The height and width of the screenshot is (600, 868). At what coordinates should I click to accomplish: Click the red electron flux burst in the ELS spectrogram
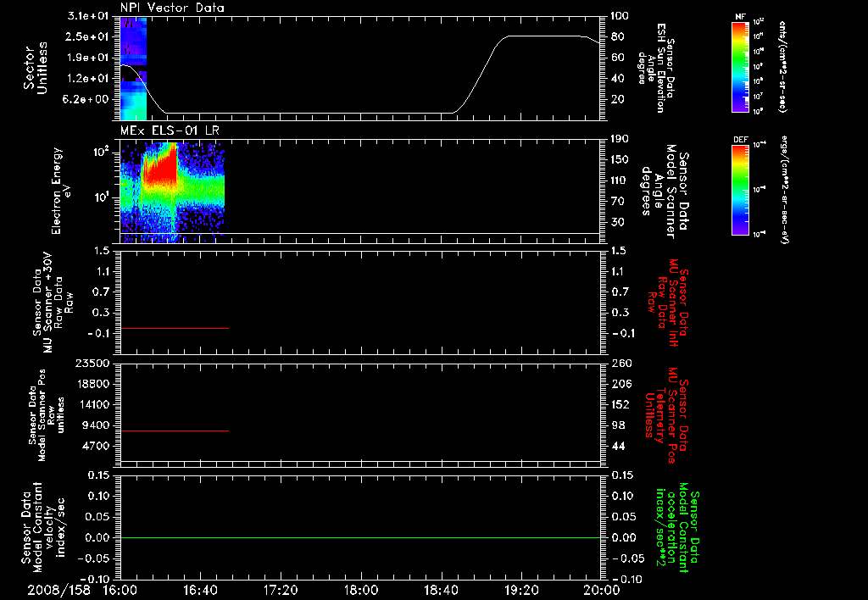tap(159, 169)
